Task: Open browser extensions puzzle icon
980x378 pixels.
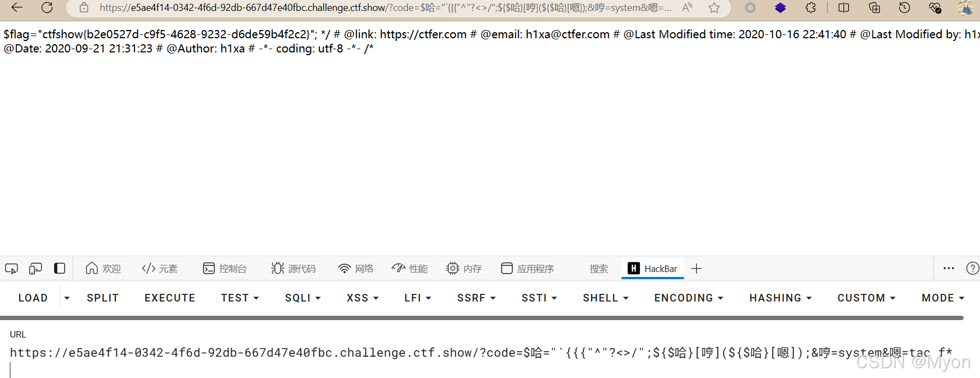Action: click(x=811, y=8)
